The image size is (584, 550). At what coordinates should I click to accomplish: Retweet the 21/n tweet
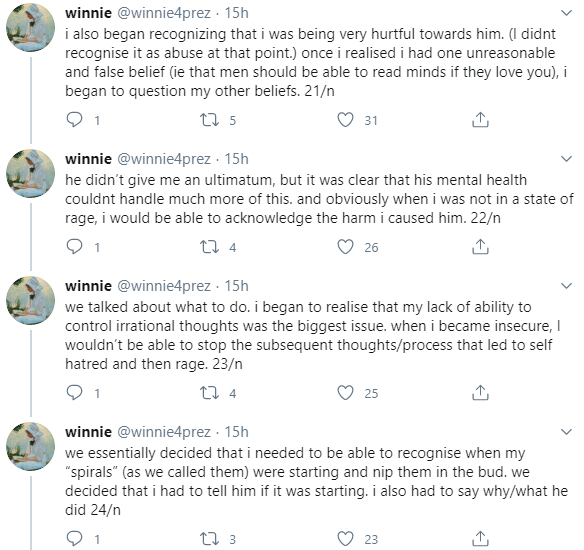pos(210,120)
